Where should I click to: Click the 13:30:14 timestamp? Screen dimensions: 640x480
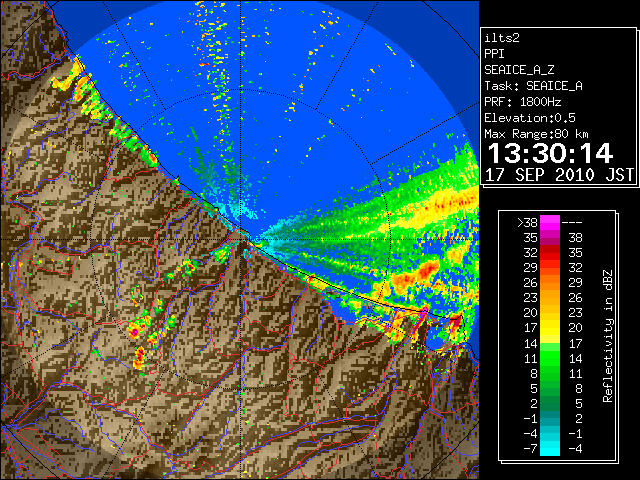click(550, 153)
